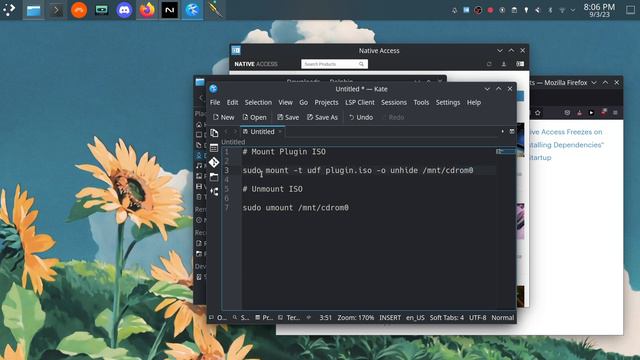Image resolution: width=640 pixels, height=360 pixels.
Task: Click the account panel icon in Native Access
Action: (520, 64)
